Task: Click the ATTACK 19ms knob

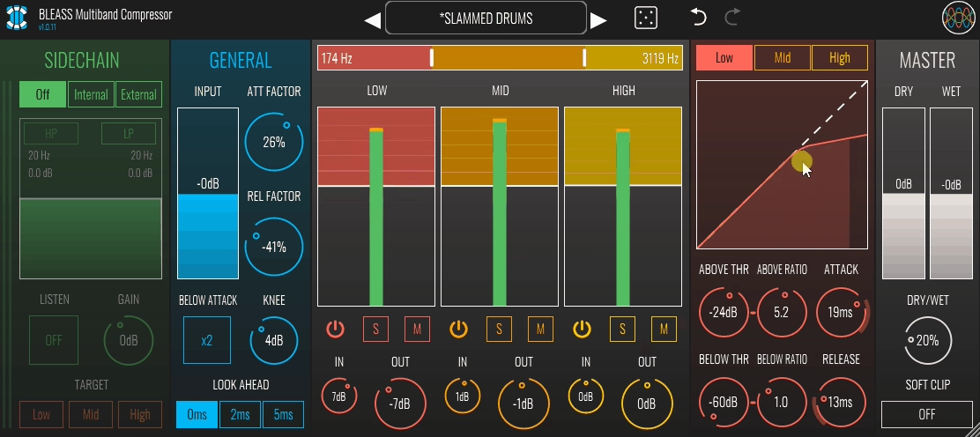Action: tap(841, 313)
